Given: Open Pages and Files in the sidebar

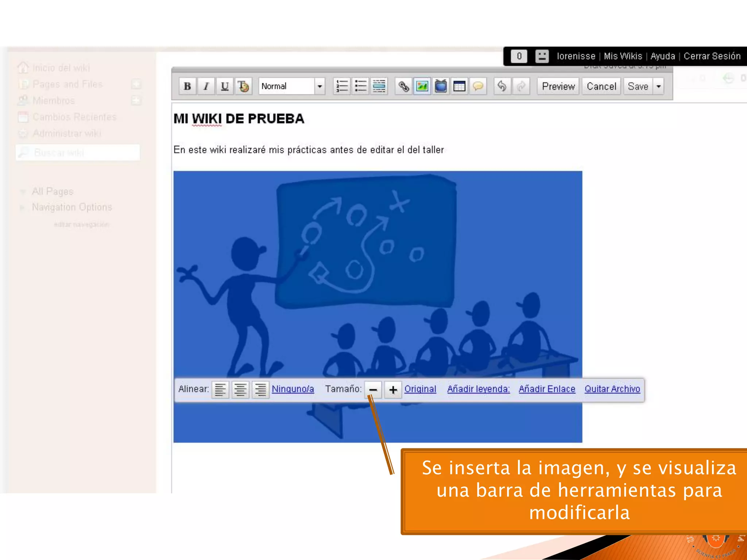Looking at the screenshot, I should [x=67, y=84].
